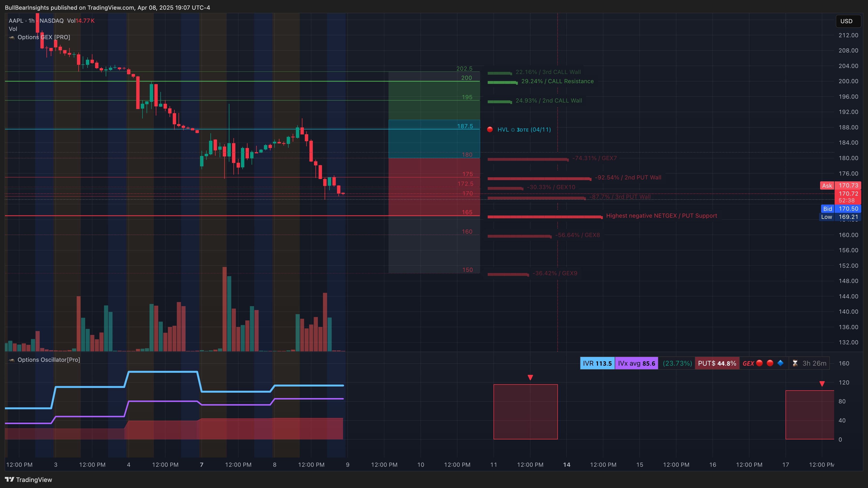Click the '22.16% / 3rd CALL Wall' label
Viewport: 868px width, 488px height.
point(548,72)
